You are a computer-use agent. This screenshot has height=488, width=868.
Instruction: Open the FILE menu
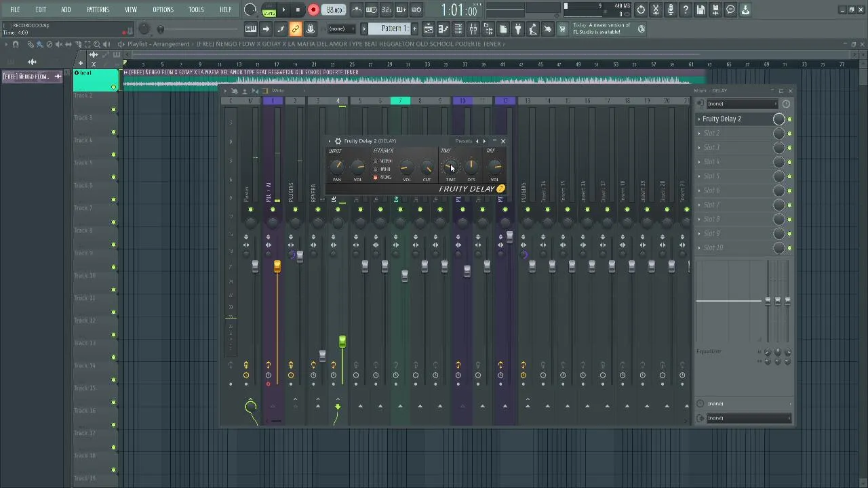[15, 9]
